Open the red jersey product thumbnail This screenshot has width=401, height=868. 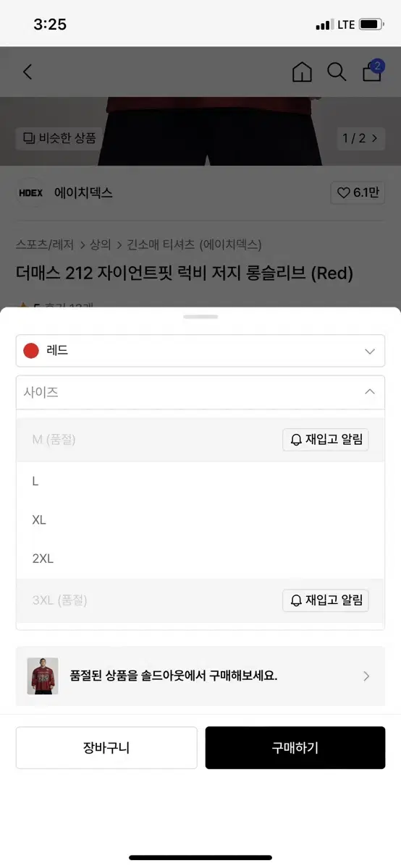tap(43, 676)
